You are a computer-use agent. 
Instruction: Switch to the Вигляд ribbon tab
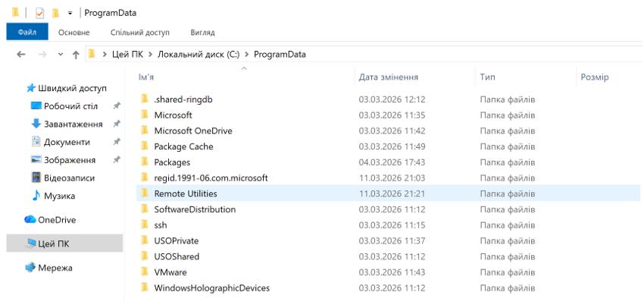203,32
